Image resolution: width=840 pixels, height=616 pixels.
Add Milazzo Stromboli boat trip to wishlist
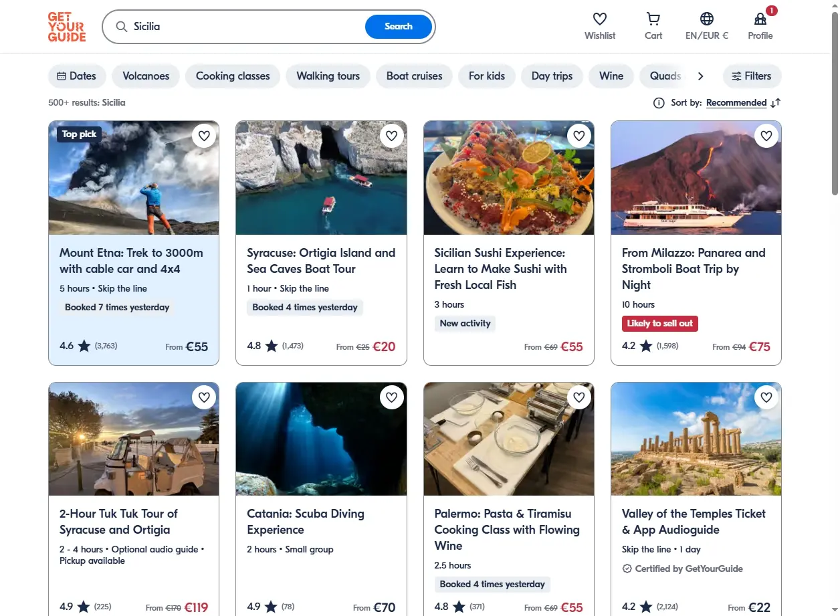[x=766, y=136]
